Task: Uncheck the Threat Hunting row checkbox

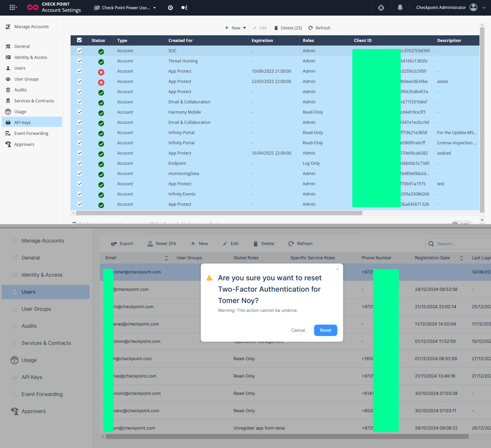Action: point(79,61)
